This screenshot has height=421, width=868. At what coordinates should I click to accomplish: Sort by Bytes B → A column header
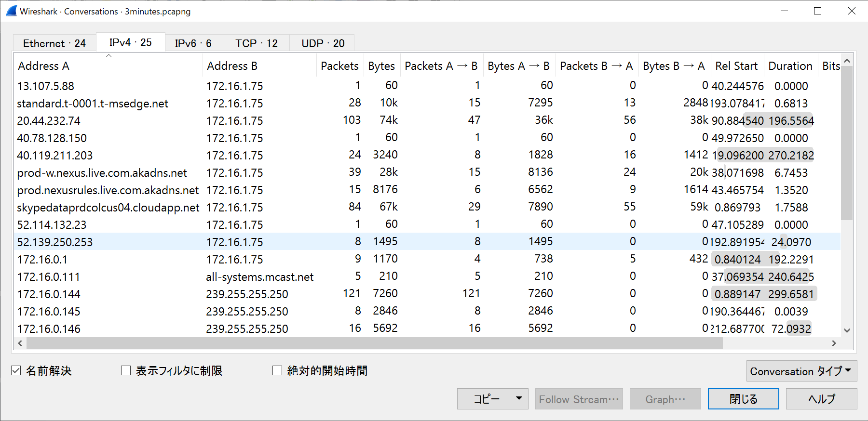pos(675,66)
